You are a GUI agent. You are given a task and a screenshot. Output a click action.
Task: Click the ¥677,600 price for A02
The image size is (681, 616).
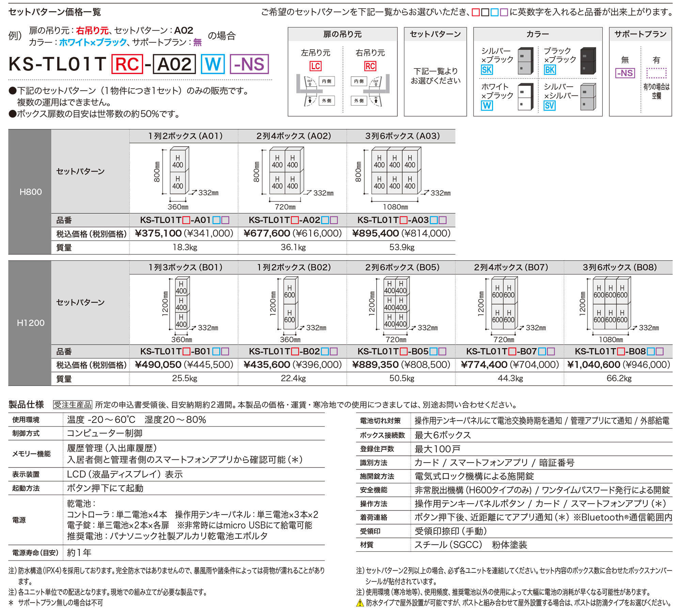[x=267, y=233]
